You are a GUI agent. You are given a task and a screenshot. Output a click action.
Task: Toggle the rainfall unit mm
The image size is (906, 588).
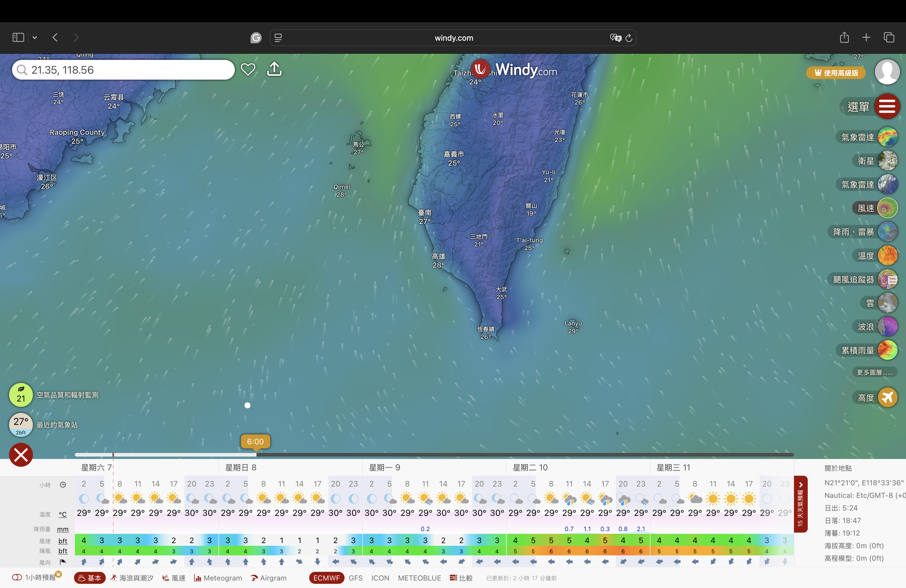click(x=63, y=529)
